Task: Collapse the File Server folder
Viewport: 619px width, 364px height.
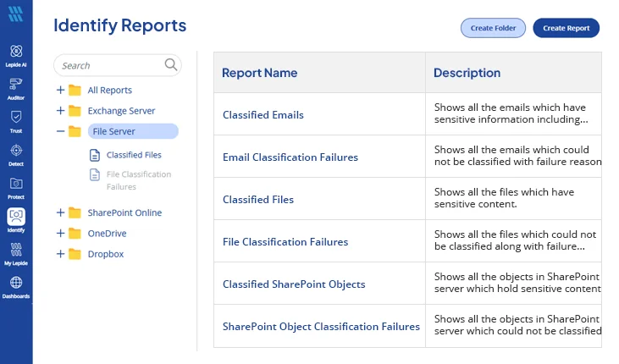Action: click(x=60, y=131)
